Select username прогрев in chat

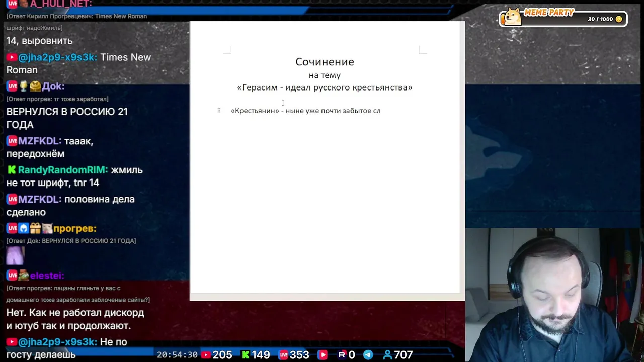click(74, 229)
